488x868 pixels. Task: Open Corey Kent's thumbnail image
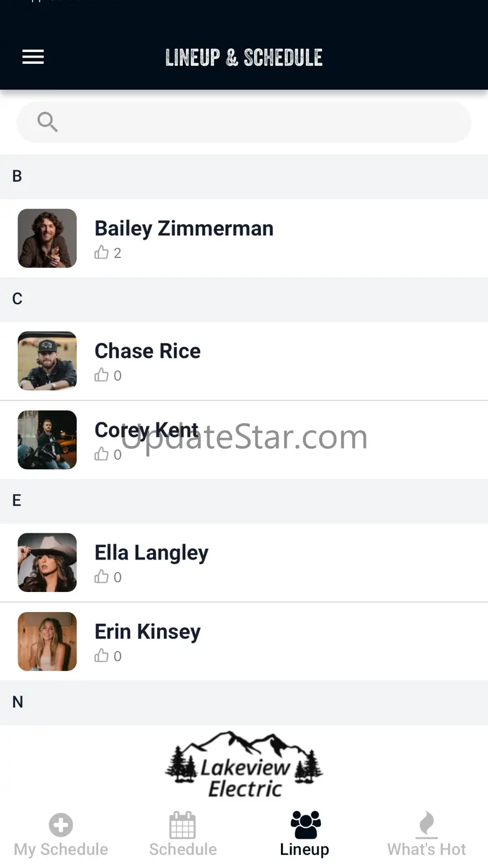[47, 439]
